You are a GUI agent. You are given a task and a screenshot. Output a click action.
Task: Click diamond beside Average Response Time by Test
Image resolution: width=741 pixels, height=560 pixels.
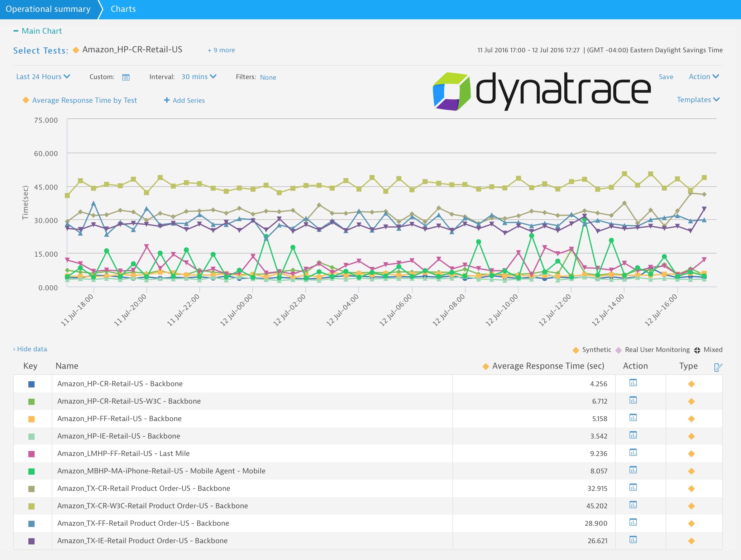tap(26, 100)
